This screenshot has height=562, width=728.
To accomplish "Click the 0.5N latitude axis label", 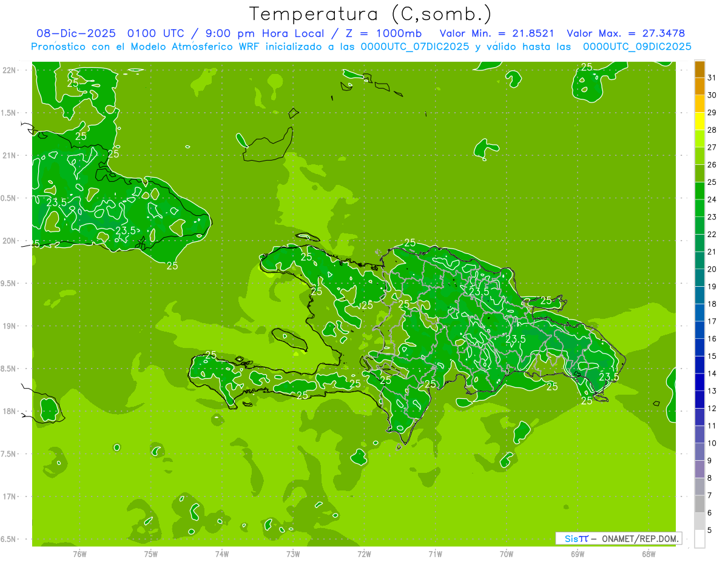I will point(8,198).
